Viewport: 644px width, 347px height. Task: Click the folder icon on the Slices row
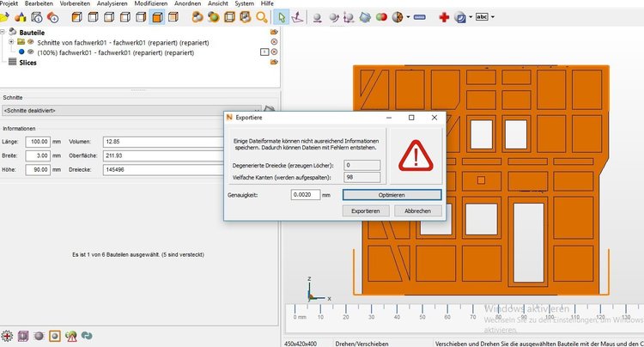pos(274,62)
